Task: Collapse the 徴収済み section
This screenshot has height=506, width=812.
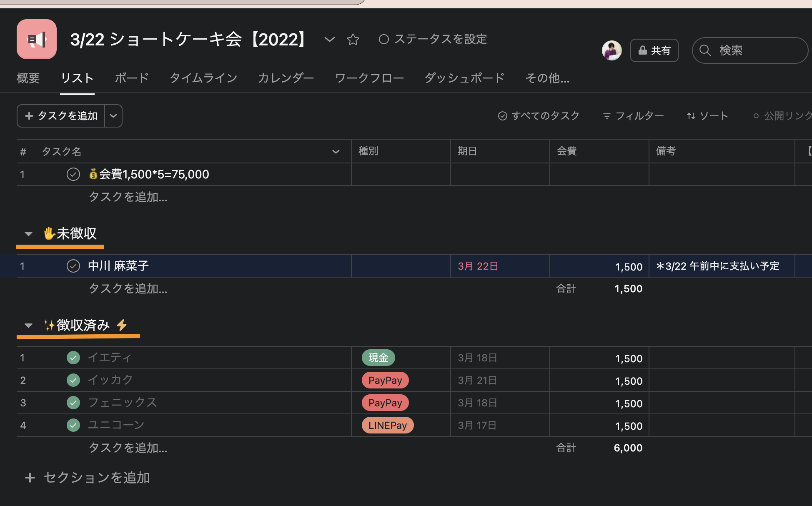Action: [28, 326]
